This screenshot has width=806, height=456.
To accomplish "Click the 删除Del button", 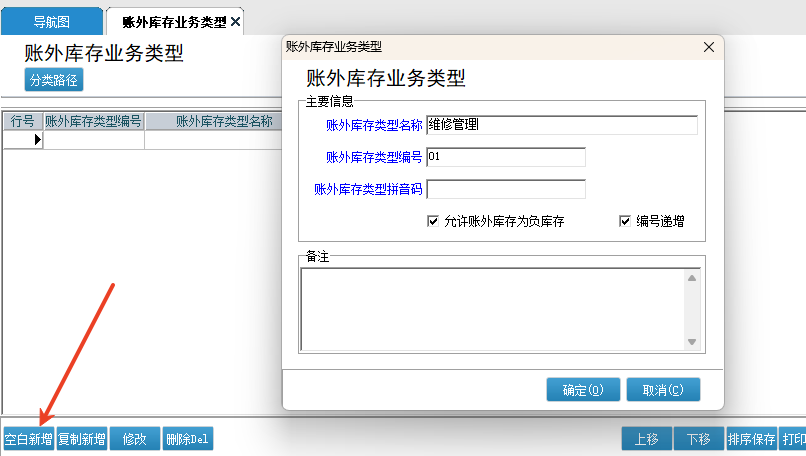I will pyautogui.click(x=188, y=439).
